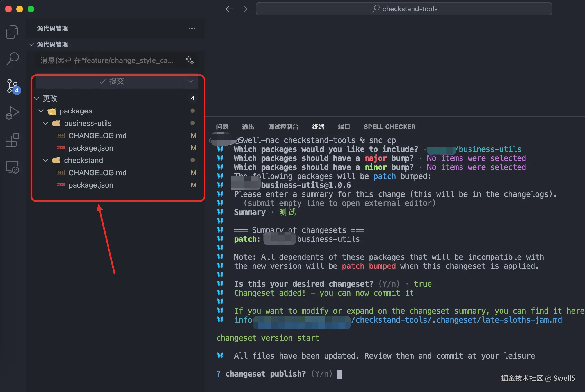Collapse the checkstand folder
585x392 pixels.
coord(45,160)
